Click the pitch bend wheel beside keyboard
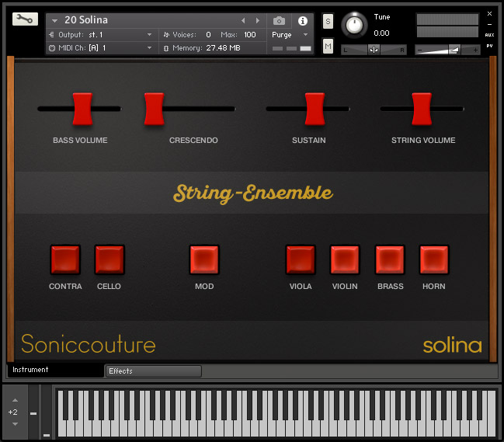 pyautogui.click(x=33, y=412)
